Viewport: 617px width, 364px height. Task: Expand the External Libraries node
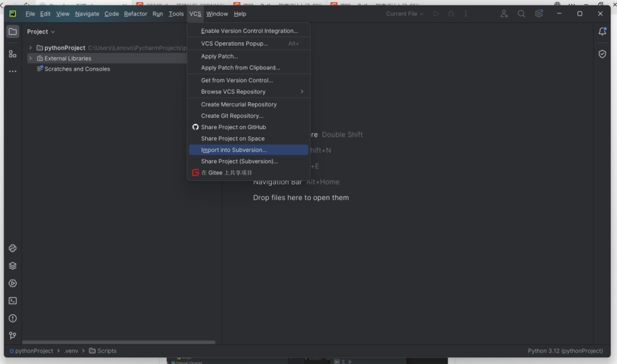coord(30,59)
